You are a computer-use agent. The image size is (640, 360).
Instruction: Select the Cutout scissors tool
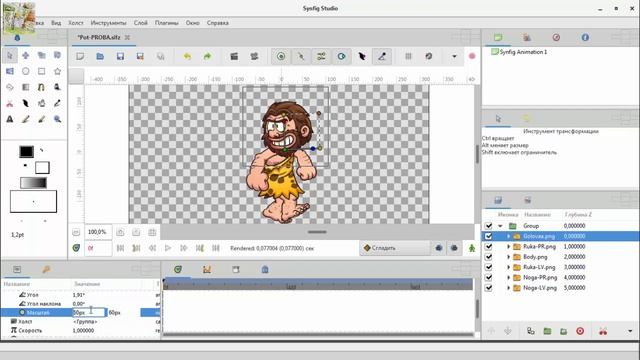tap(10, 103)
